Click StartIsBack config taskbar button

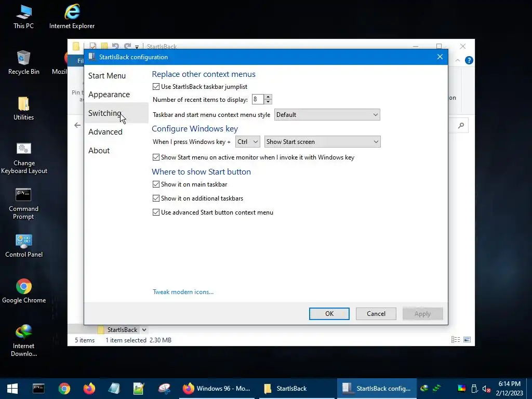click(x=377, y=389)
